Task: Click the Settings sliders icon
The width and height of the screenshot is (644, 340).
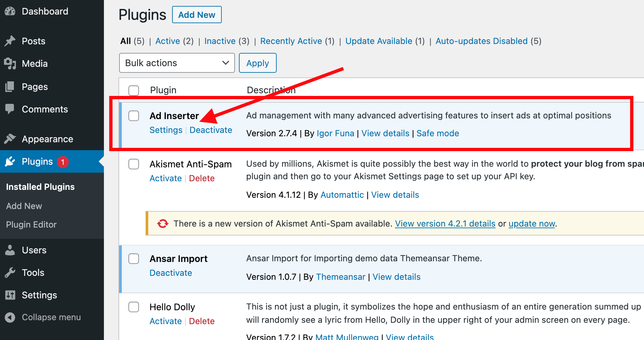Action: pyautogui.click(x=10, y=295)
